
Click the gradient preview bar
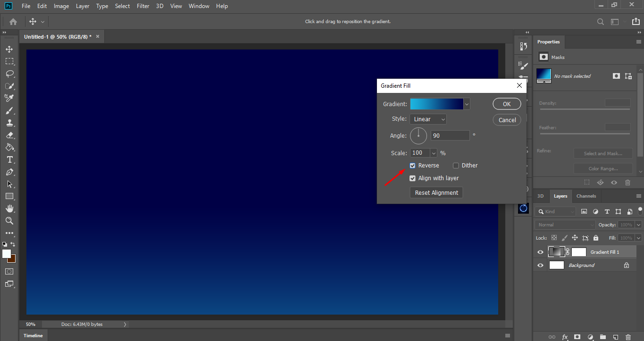pos(437,104)
